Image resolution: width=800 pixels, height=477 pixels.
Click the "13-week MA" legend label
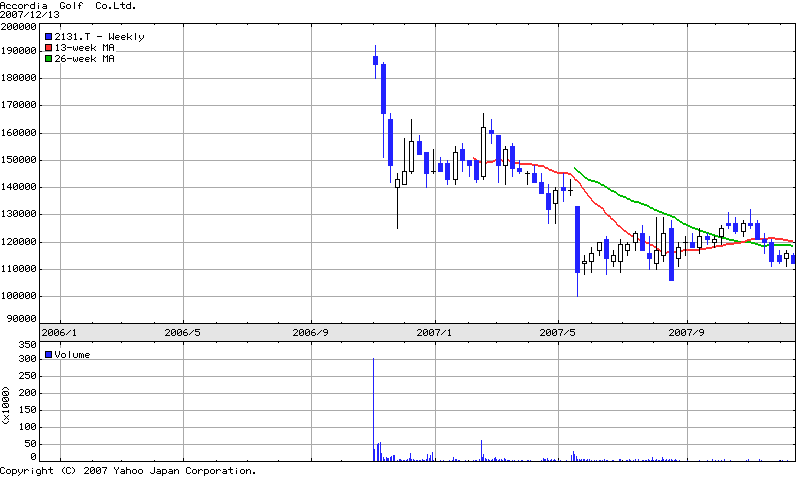(x=84, y=48)
